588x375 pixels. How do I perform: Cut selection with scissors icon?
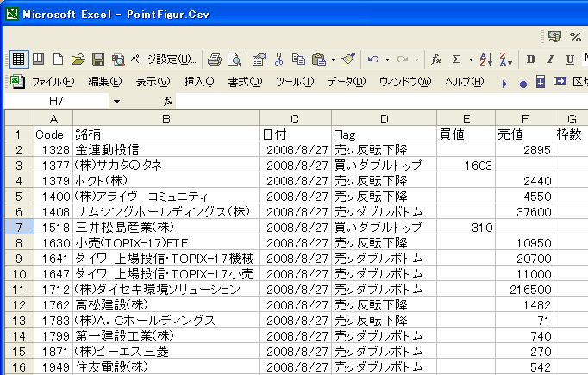click(x=278, y=59)
